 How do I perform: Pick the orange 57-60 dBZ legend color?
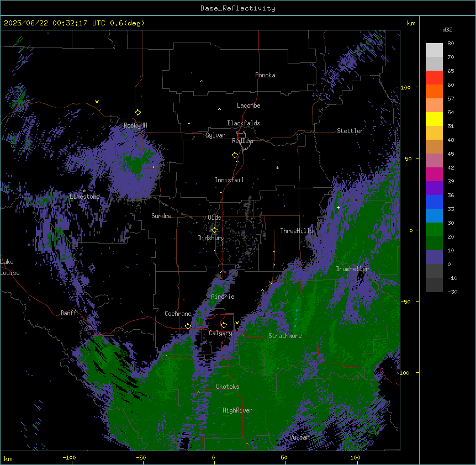434,91
